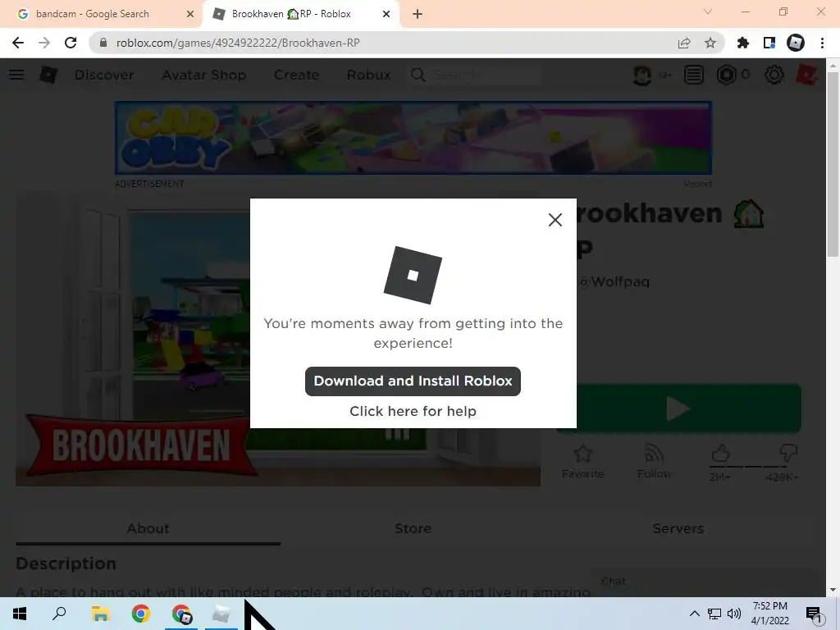Click the Chrome profile avatar

796,43
